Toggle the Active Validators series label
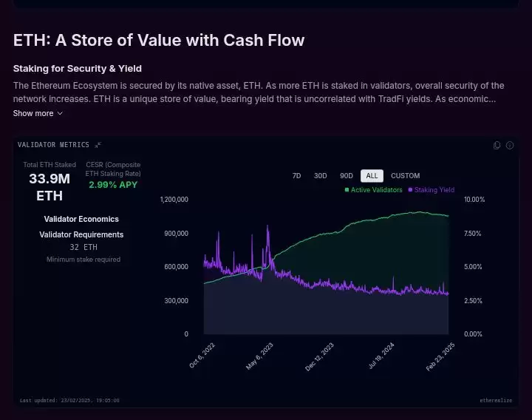Viewport: 532px width, 420px height. click(x=377, y=190)
